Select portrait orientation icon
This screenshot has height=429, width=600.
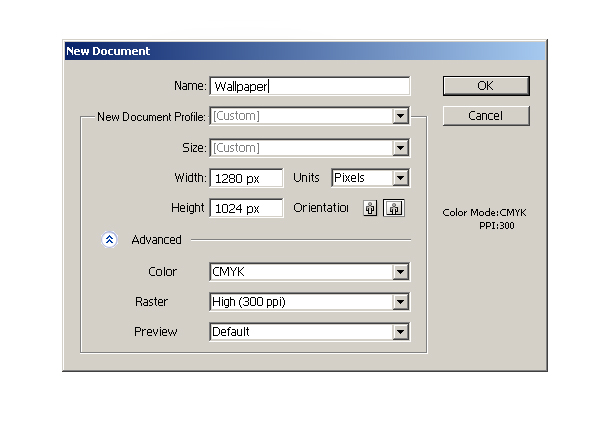(370, 208)
